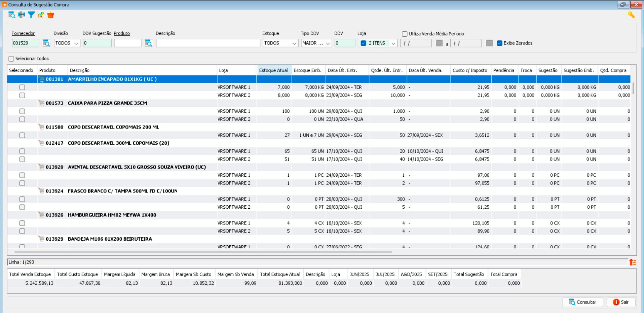644x313 pixels.
Task: Click the search/consult icon in the top toolbar
Action: pyautogui.click(x=12, y=15)
